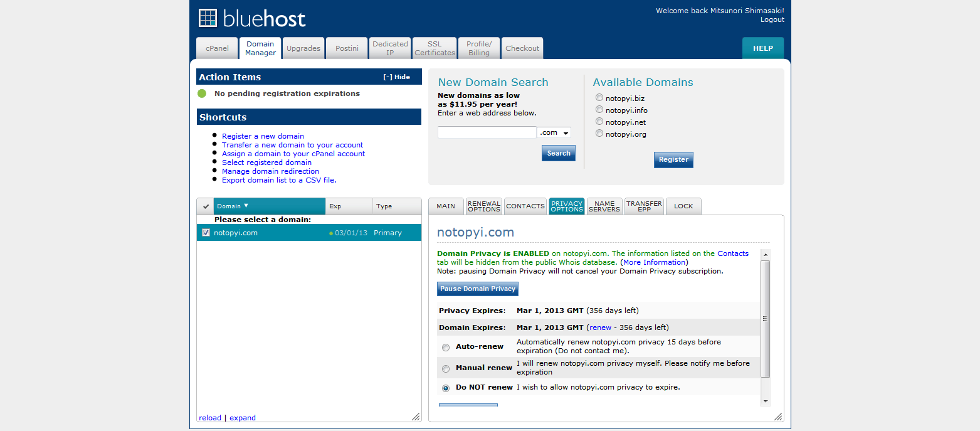Viewport: 980px width, 431px height.
Task: Open Manage domain redirection link
Action: point(270,171)
